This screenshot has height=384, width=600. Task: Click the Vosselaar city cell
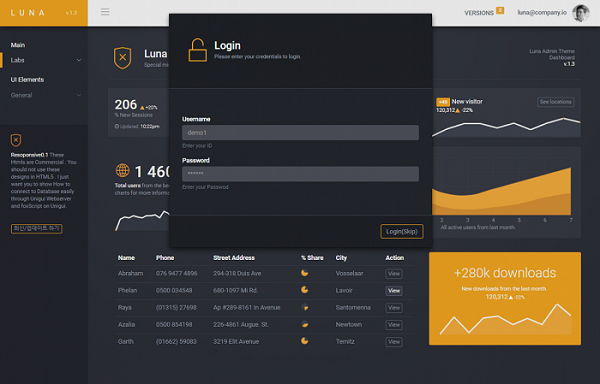pos(349,273)
